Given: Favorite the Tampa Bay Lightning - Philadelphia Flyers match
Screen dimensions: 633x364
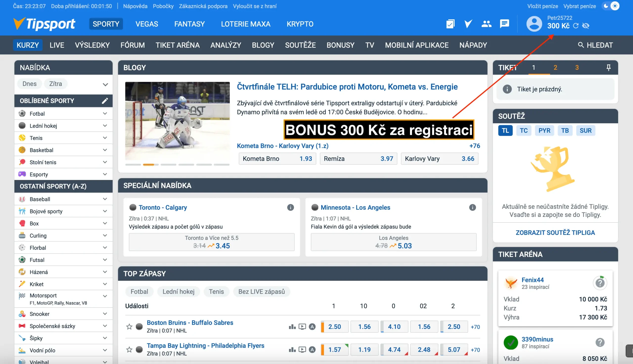Looking at the screenshot, I should (129, 349).
